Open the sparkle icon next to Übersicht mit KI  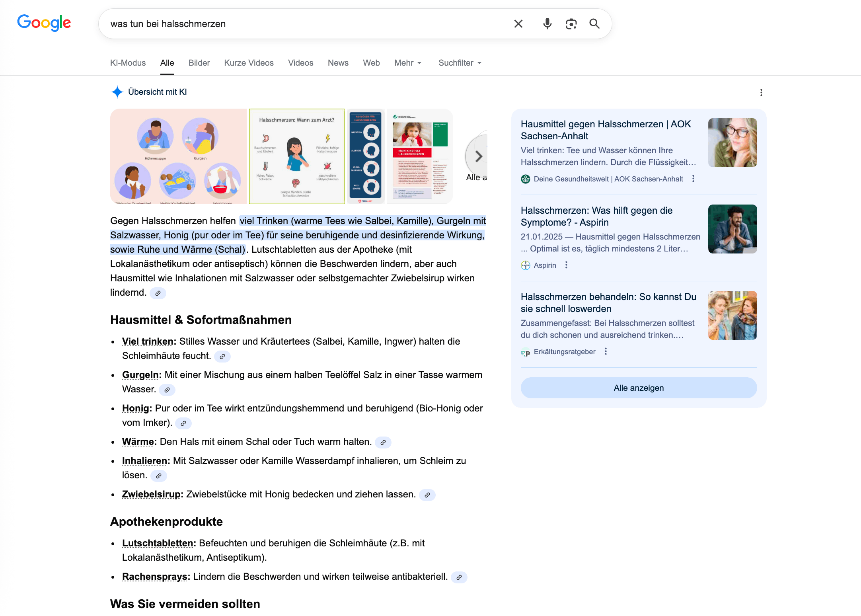(117, 92)
